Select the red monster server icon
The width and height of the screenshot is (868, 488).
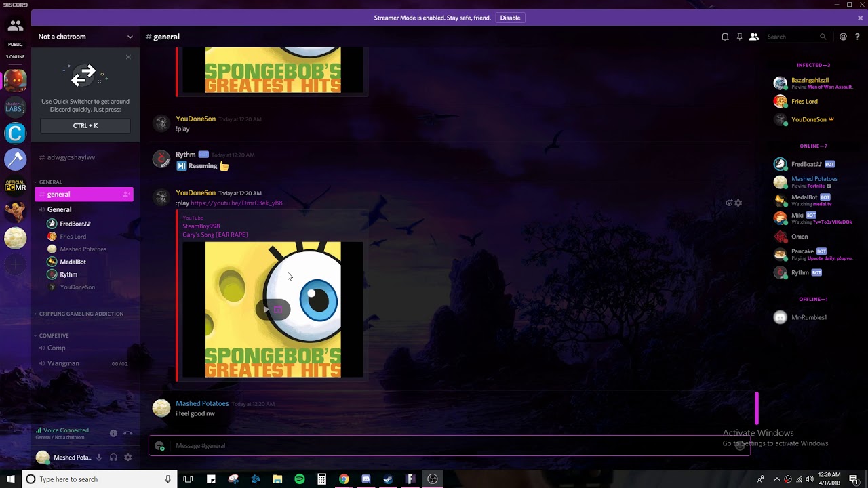[x=15, y=81]
